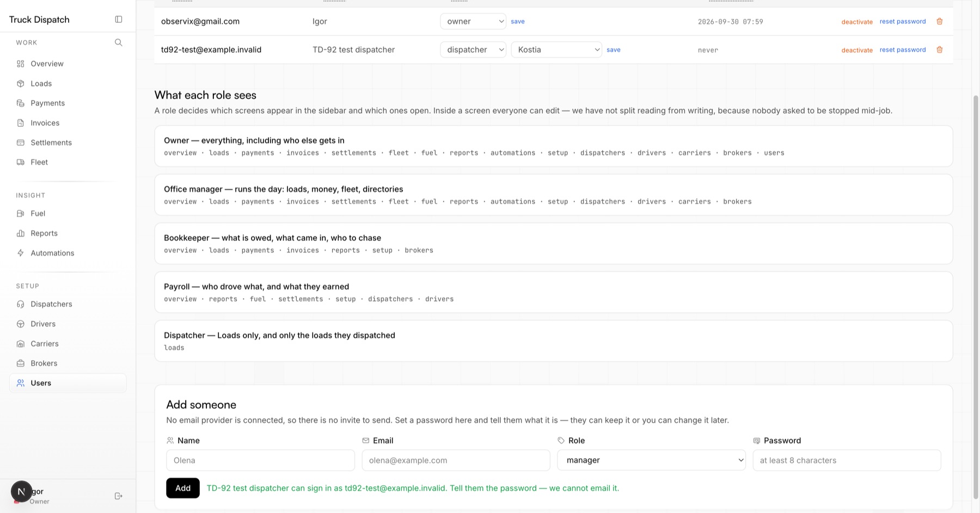Click the Settlements card icon

coord(21,143)
